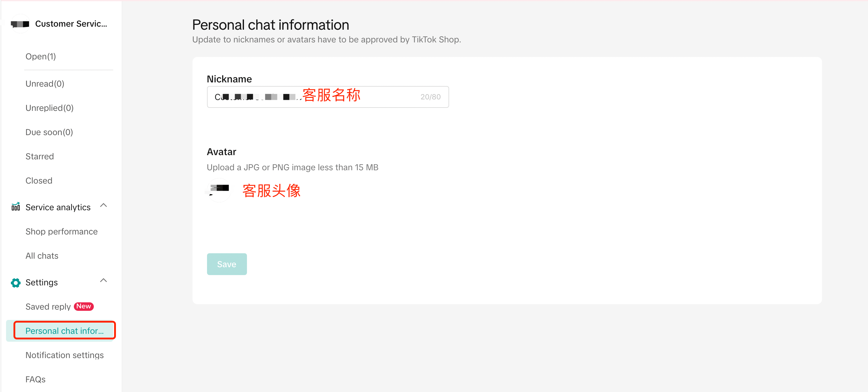The image size is (868, 392).
Task: Show Unread(0) conversations
Action: point(45,84)
